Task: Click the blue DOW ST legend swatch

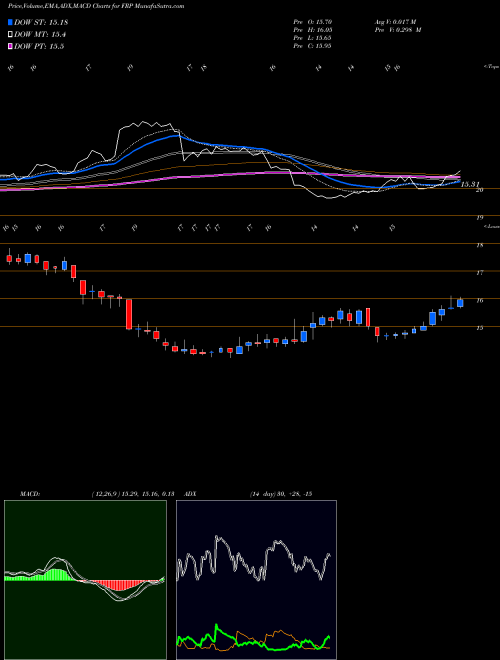Action: click(x=10, y=22)
